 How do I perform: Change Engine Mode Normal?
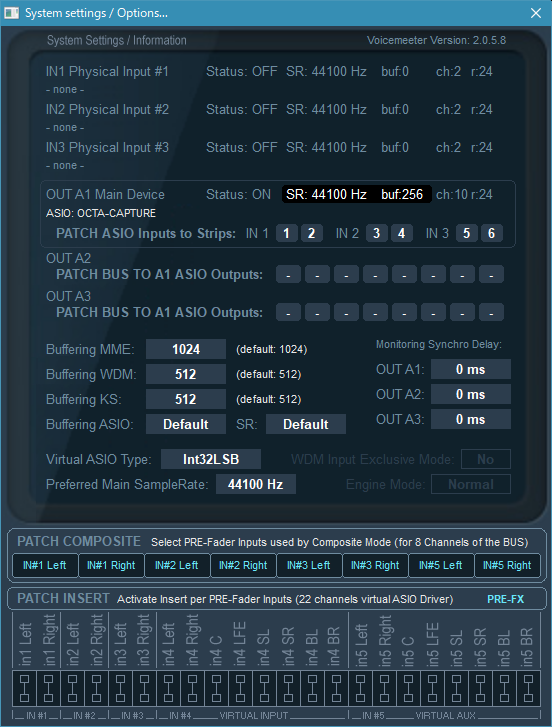pyautogui.click(x=471, y=484)
